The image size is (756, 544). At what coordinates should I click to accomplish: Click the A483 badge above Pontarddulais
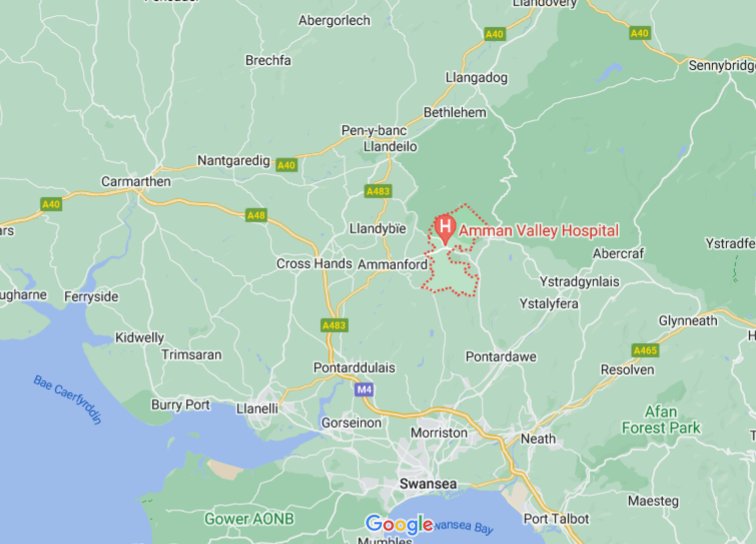click(334, 325)
